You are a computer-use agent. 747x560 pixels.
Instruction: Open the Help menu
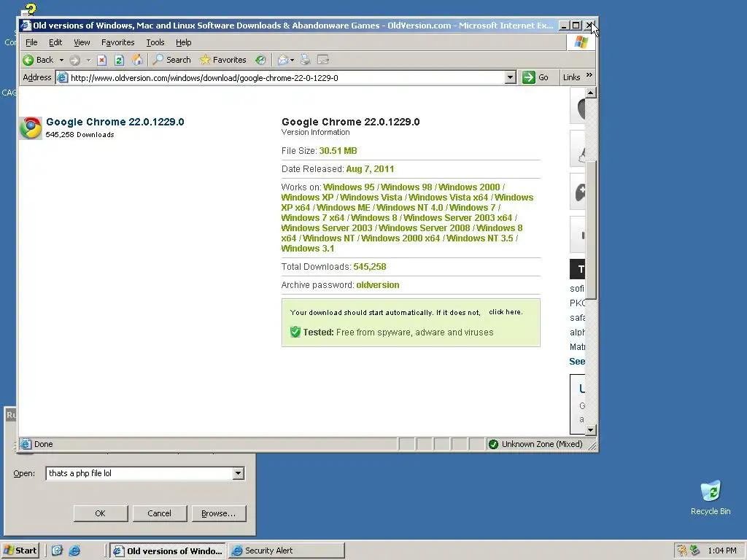(x=183, y=42)
